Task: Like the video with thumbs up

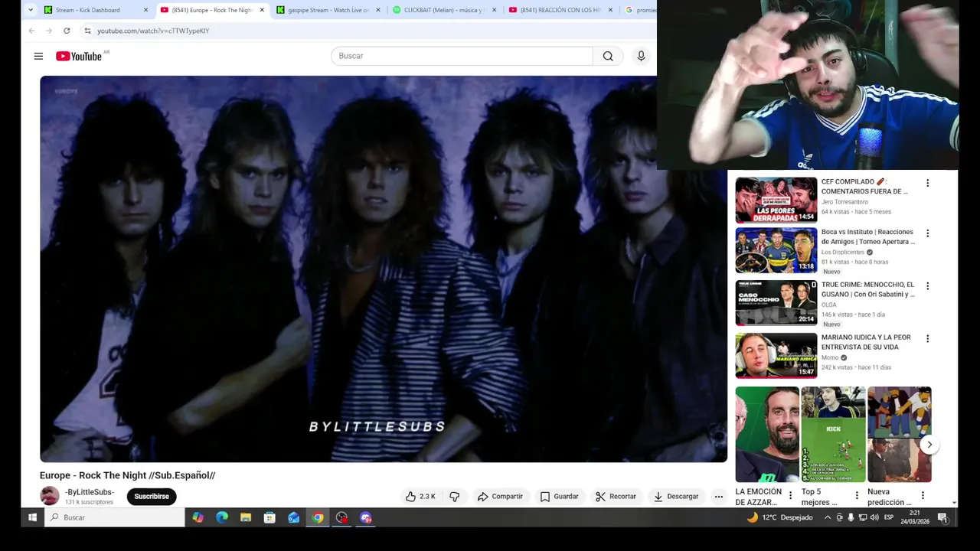Action: tap(420, 497)
